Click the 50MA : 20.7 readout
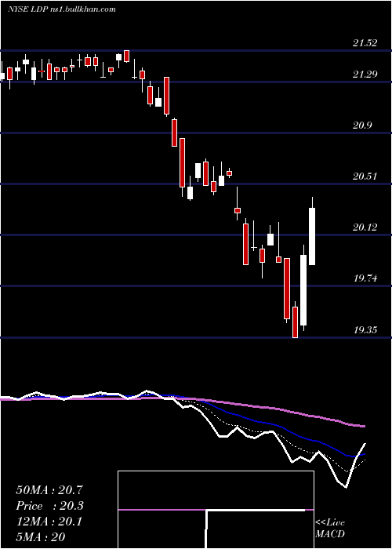The height and width of the screenshot is (549, 392). pos(49,490)
